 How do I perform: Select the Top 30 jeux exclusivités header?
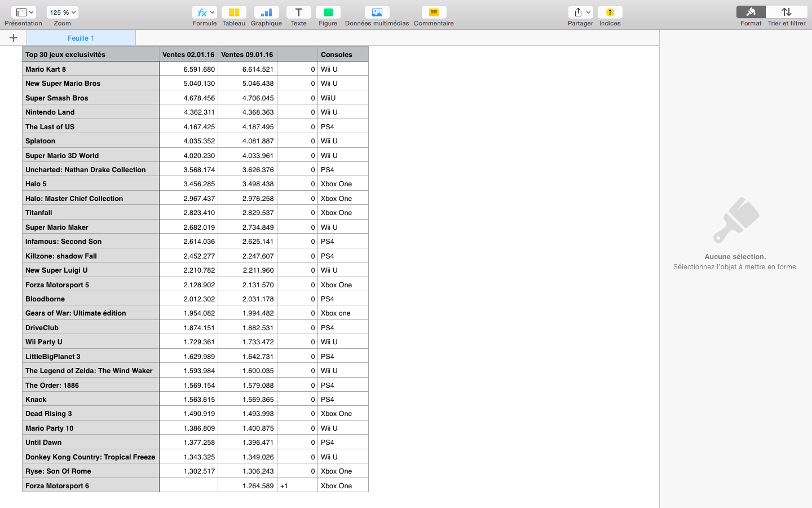pyautogui.click(x=91, y=55)
